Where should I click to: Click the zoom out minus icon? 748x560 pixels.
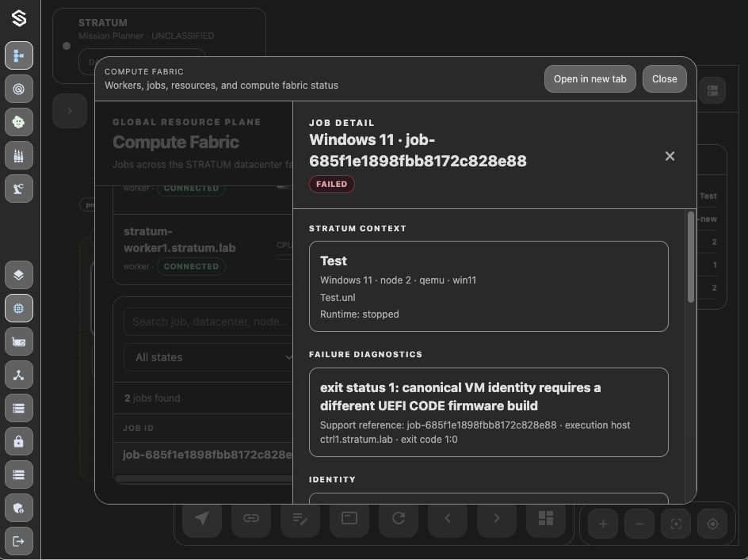pos(639,524)
